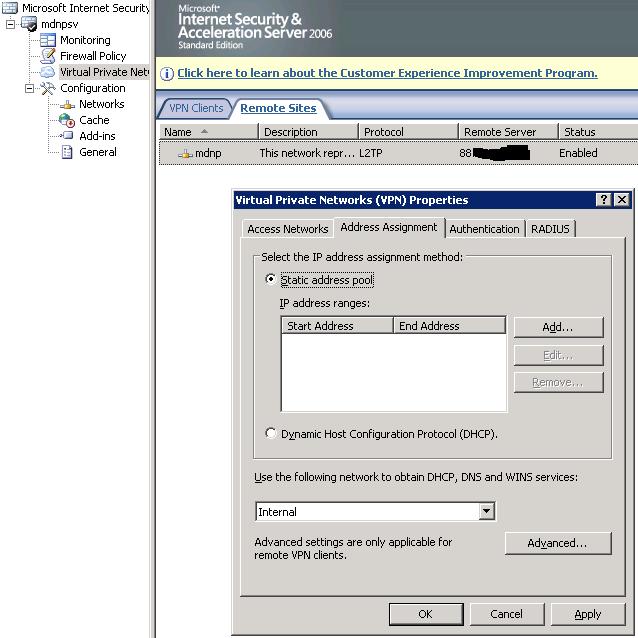Select Cache under Configuration
Image resolution: width=638 pixels, height=638 pixels.
pos(94,120)
